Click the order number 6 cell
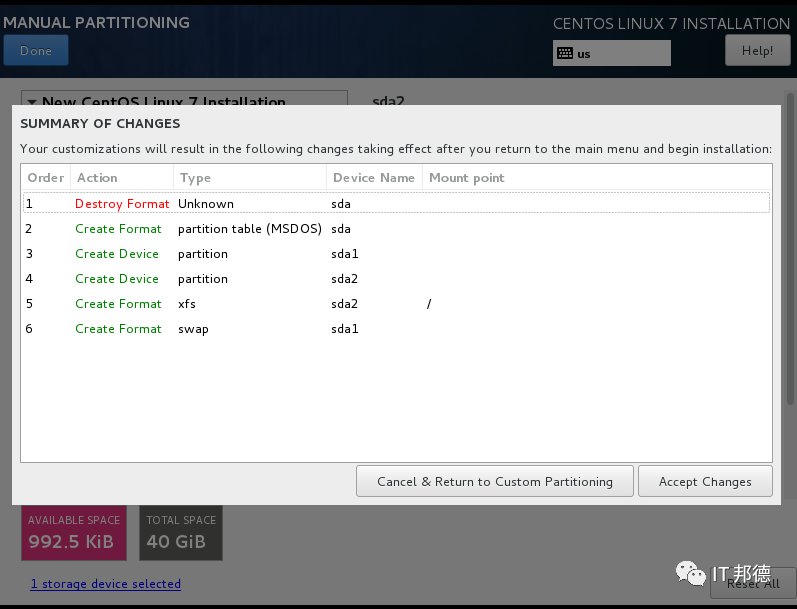This screenshot has width=797, height=609. pyautogui.click(x=29, y=328)
